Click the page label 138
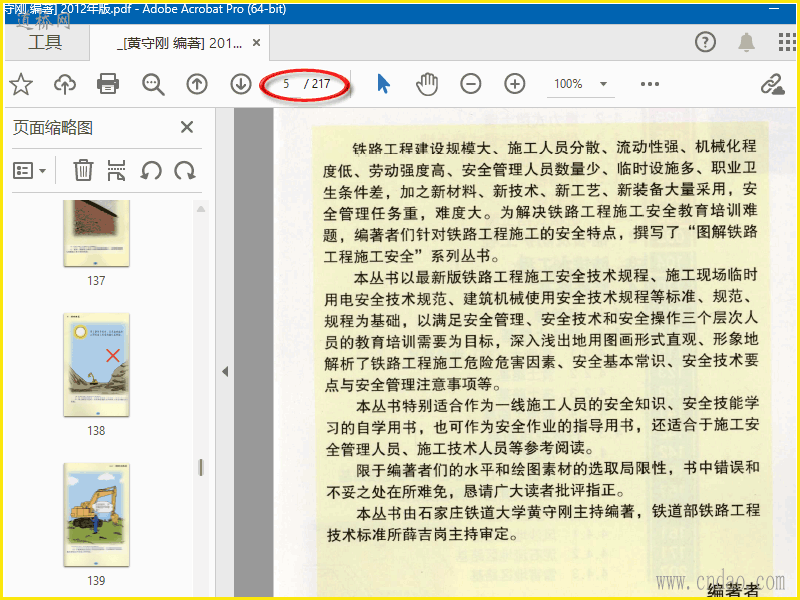The height and width of the screenshot is (600, 800). point(96,431)
